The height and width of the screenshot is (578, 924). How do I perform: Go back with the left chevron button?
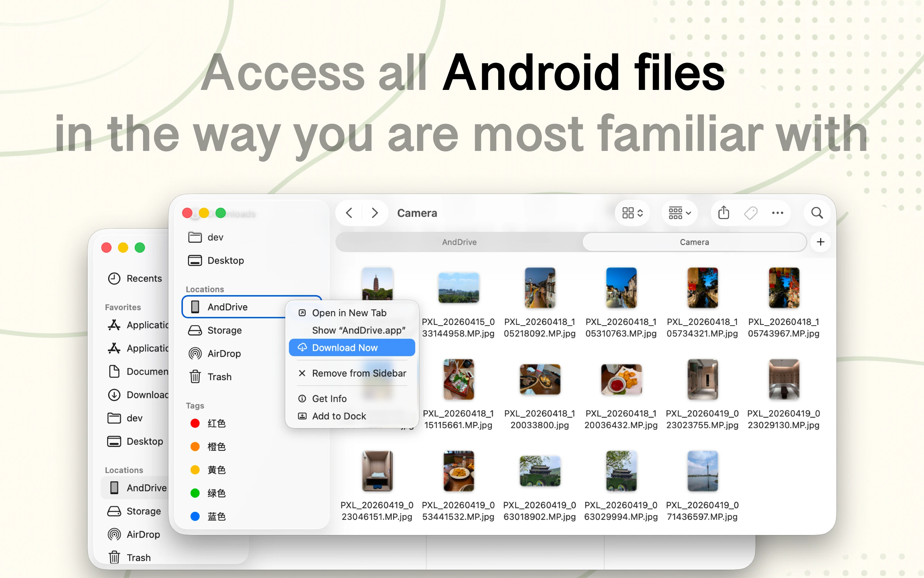(x=349, y=213)
